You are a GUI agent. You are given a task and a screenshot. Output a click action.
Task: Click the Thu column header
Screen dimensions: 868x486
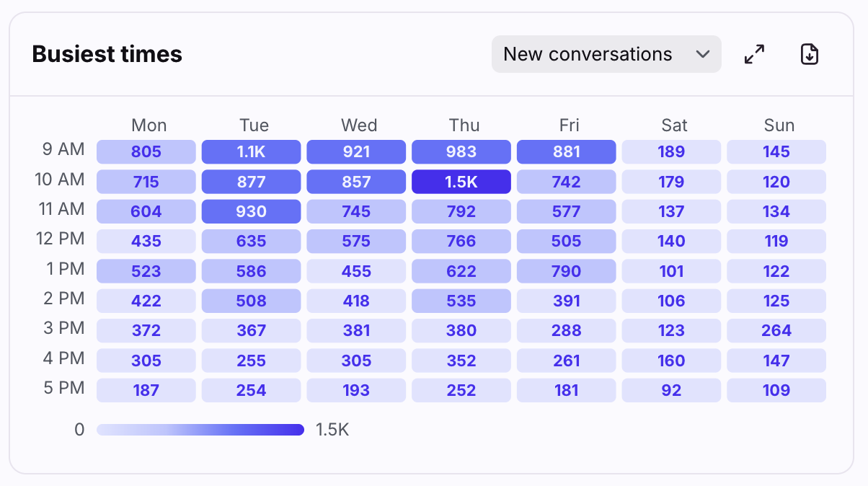tap(464, 125)
